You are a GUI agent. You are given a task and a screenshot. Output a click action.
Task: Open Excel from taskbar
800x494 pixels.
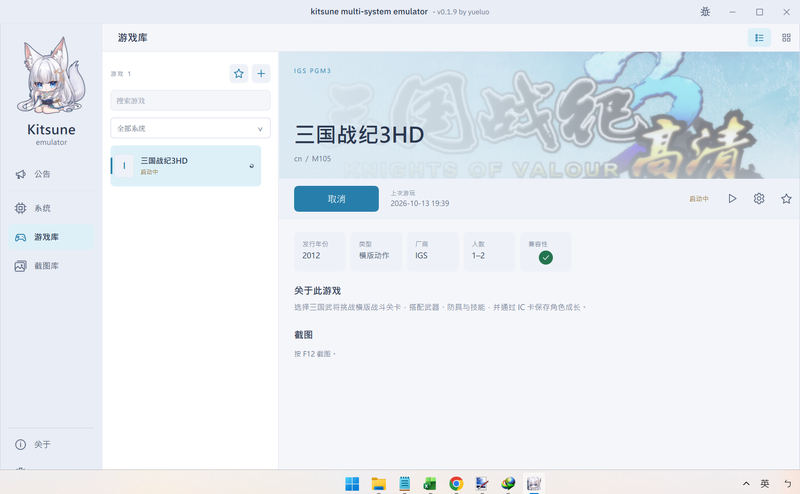tap(430, 483)
